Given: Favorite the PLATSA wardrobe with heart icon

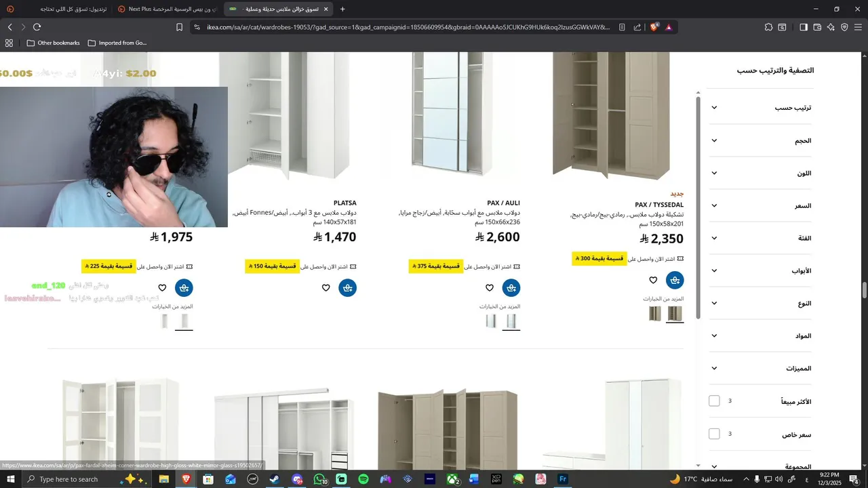Looking at the screenshot, I should [326, 288].
